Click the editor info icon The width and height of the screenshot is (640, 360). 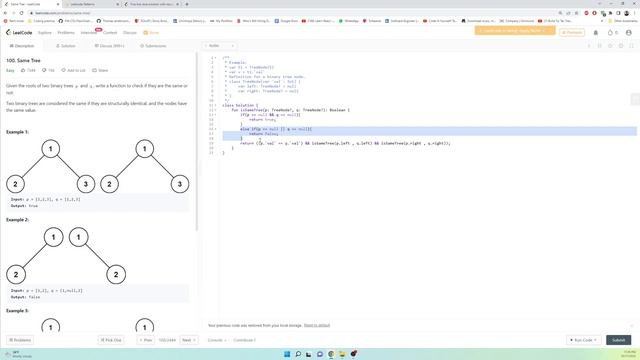tap(589, 46)
